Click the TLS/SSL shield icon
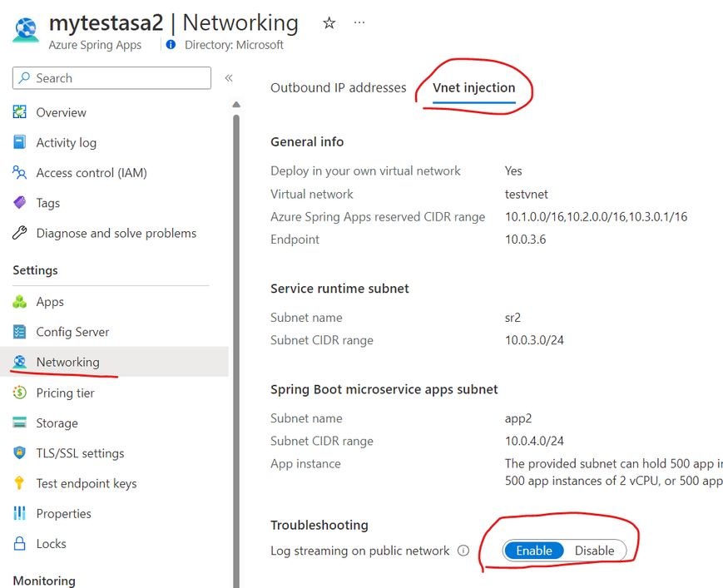 19,453
